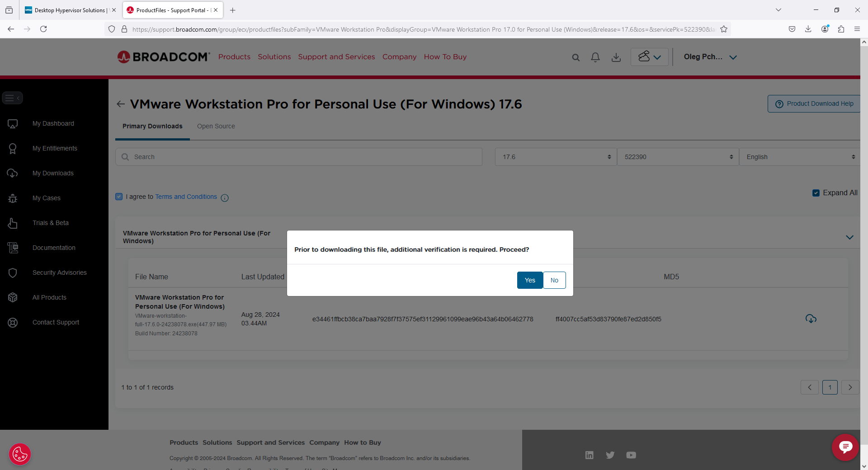
Task: Open cookie preferences icon
Action: pyautogui.click(x=20, y=454)
